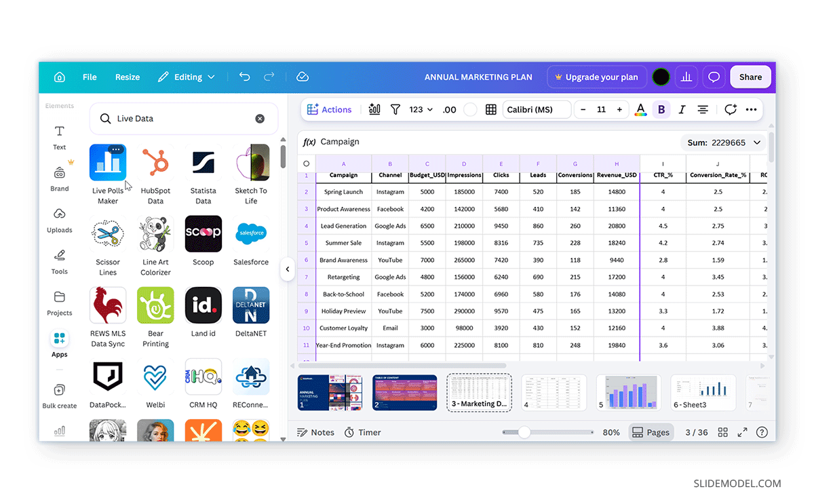Open the Text panel in sidebar
Viewport: 814px width, 504px height.
coord(60,137)
